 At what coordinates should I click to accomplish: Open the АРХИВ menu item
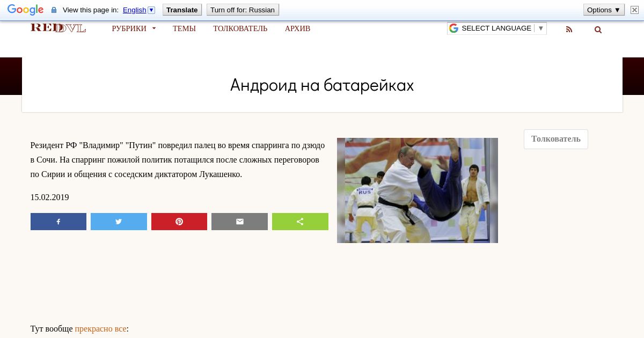[297, 28]
